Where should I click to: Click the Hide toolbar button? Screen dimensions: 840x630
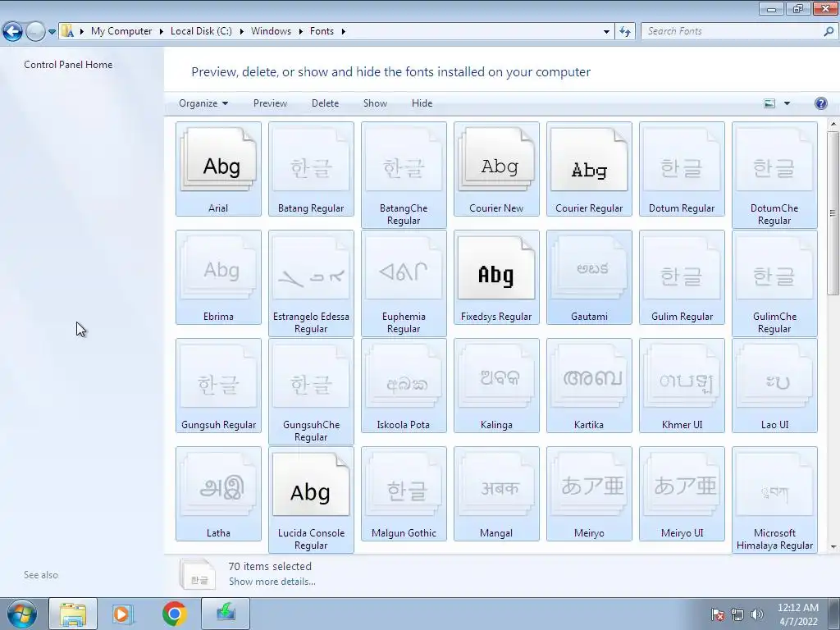(422, 103)
